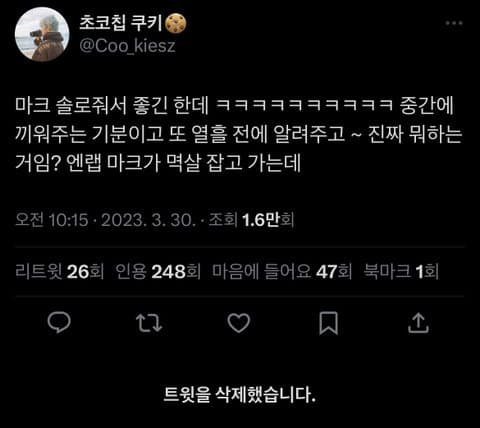The width and height of the screenshot is (480, 428).
Task: Tap the 트윗을 삭제했습니다 toast message
Action: coord(240,395)
